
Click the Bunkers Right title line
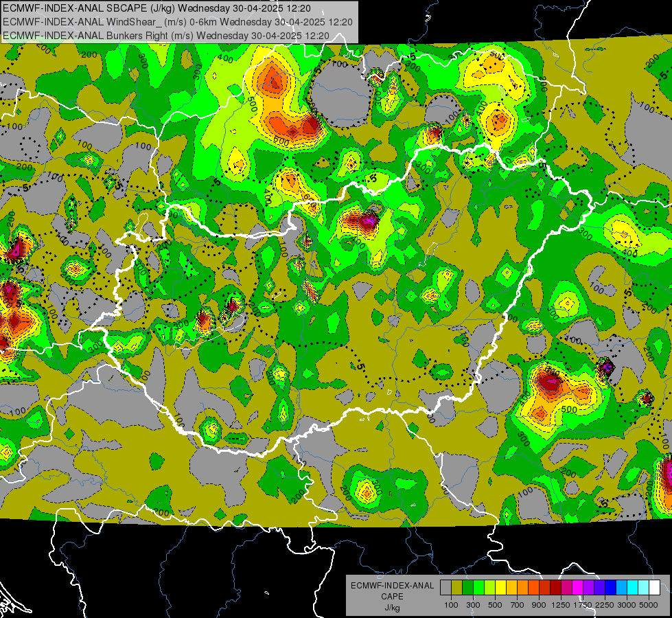pyautogui.click(x=166, y=36)
